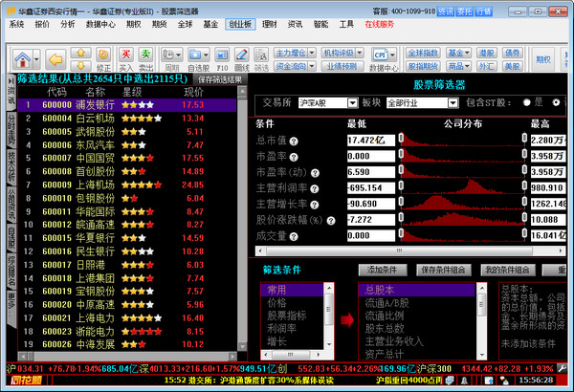
Task: Click the 保存筛选结果 button
Action: [220, 79]
